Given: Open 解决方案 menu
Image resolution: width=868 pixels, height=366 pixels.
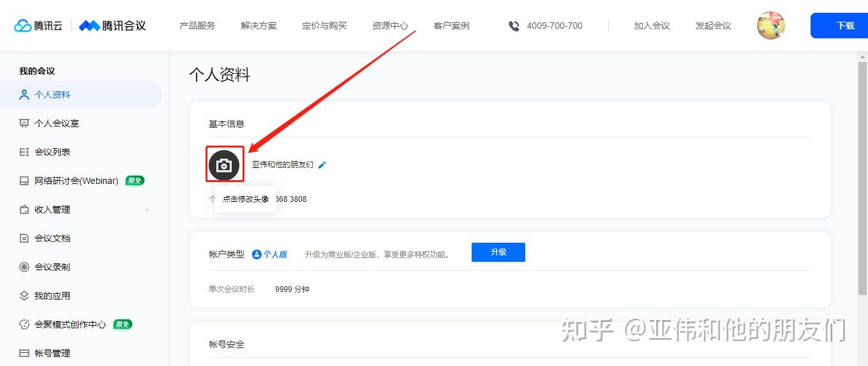Looking at the screenshot, I should coord(258,26).
